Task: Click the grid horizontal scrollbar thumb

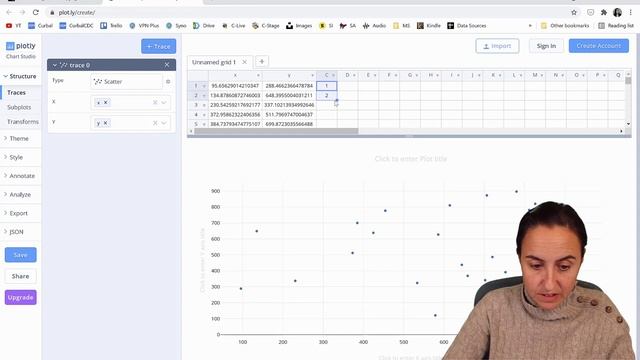Action: 276,131
